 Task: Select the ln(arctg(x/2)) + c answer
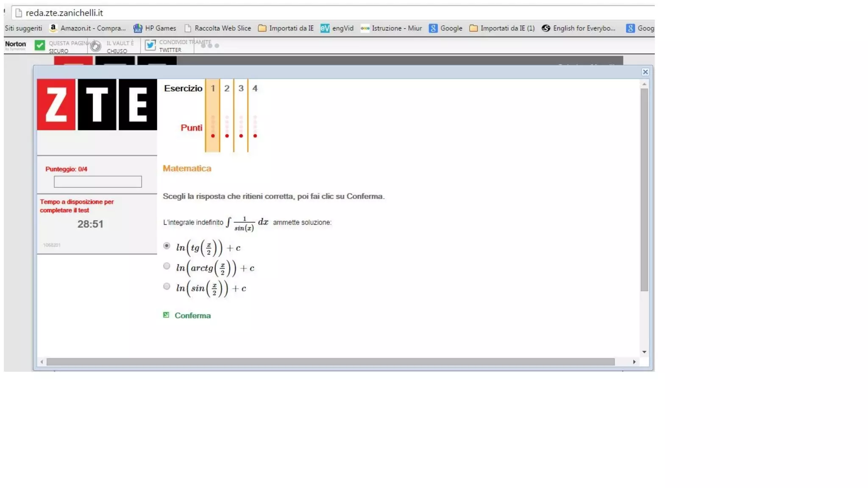tap(167, 266)
